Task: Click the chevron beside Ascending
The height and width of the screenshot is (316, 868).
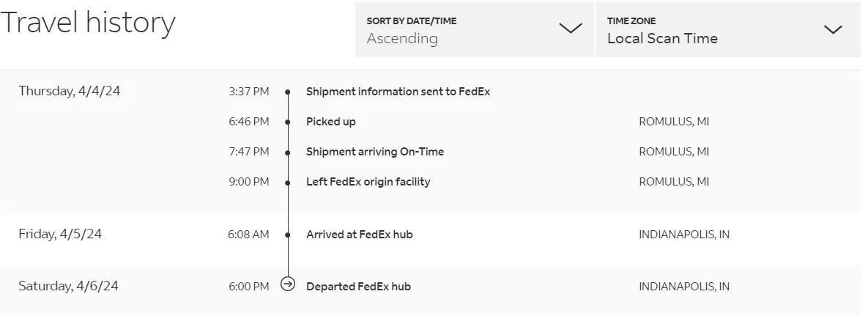Action: [570, 29]
